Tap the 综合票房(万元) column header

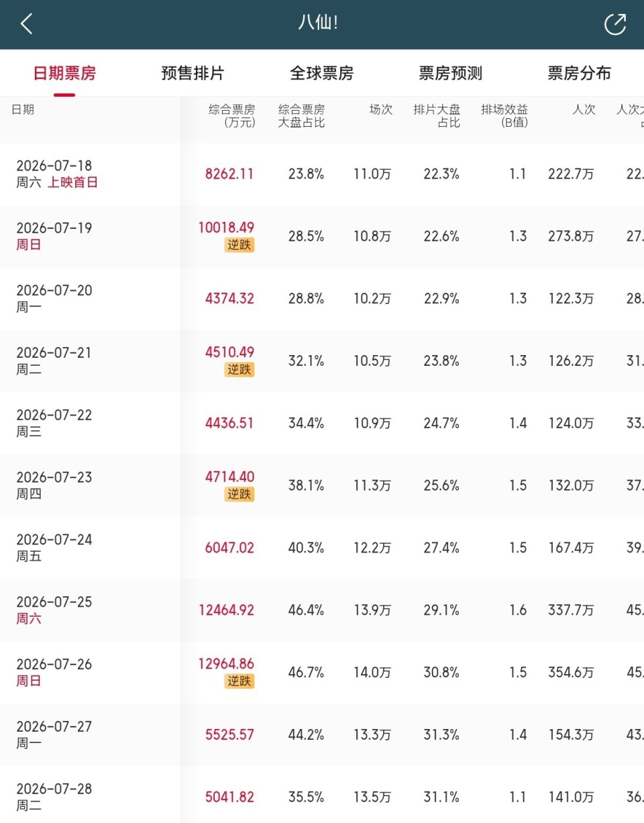click(x=231, y=116)
